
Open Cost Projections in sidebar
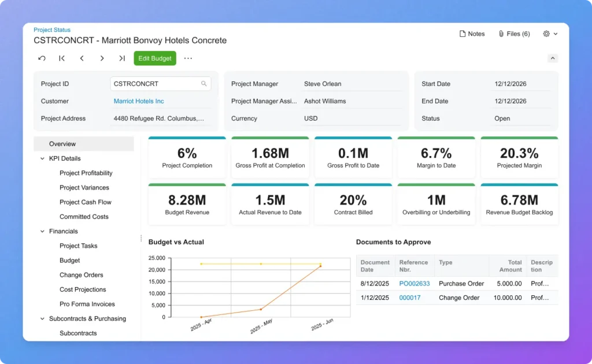tap(83, 289)
